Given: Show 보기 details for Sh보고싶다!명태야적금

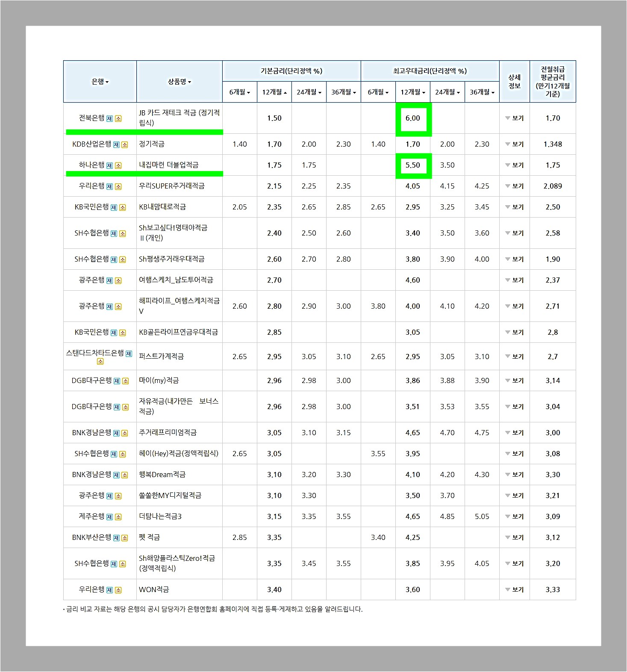Looking at the screenshot, I should click(515, 233).
